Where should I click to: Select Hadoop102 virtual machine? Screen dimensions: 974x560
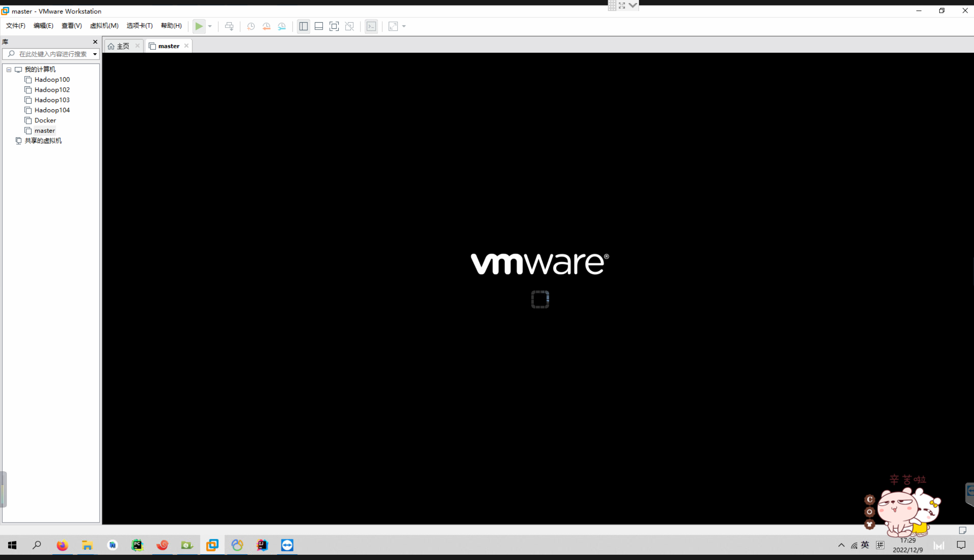point(52,90)
